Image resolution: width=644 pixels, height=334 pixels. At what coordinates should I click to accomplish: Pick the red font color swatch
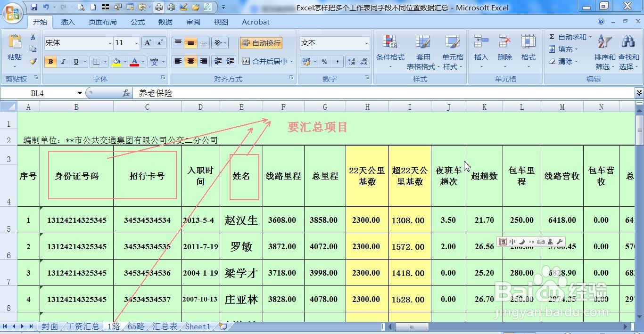134,65
